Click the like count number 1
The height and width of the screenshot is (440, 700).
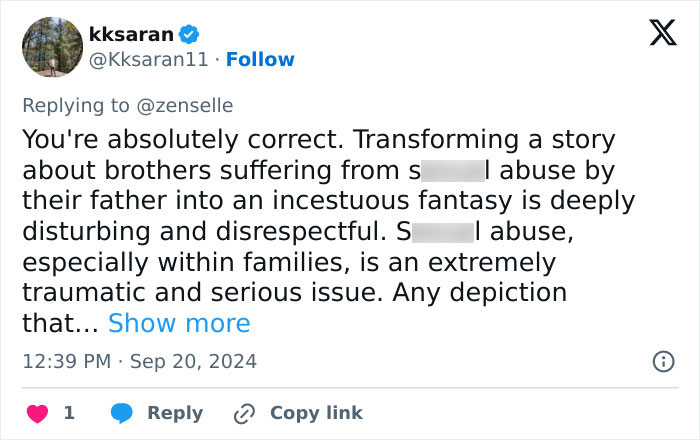point(68,412)
